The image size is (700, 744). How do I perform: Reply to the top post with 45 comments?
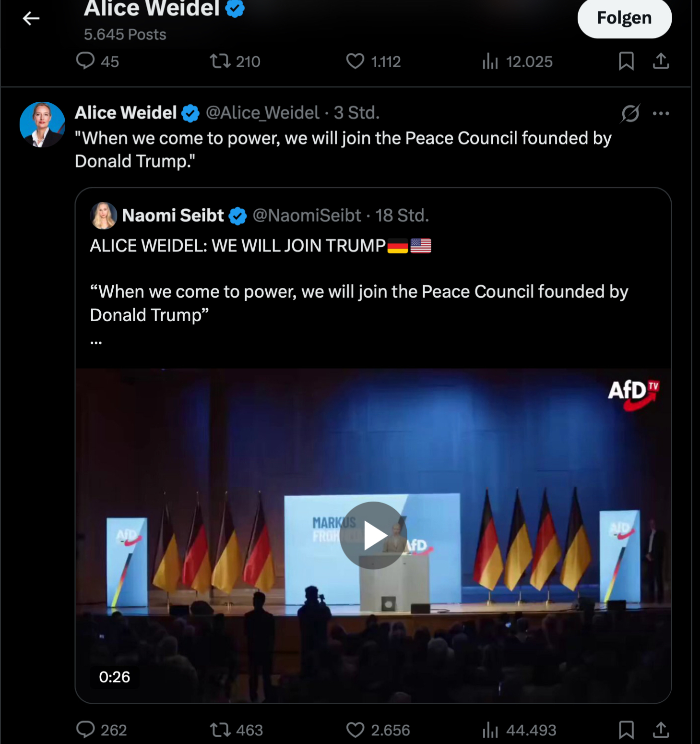point(85,61)
